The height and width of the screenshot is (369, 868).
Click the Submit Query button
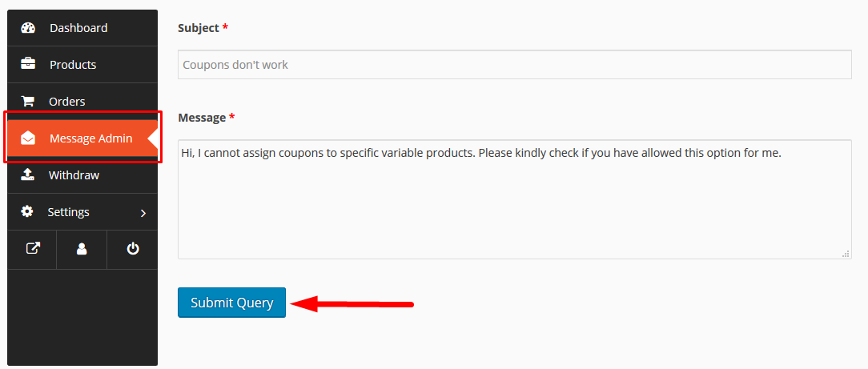(x=231, y=303)
